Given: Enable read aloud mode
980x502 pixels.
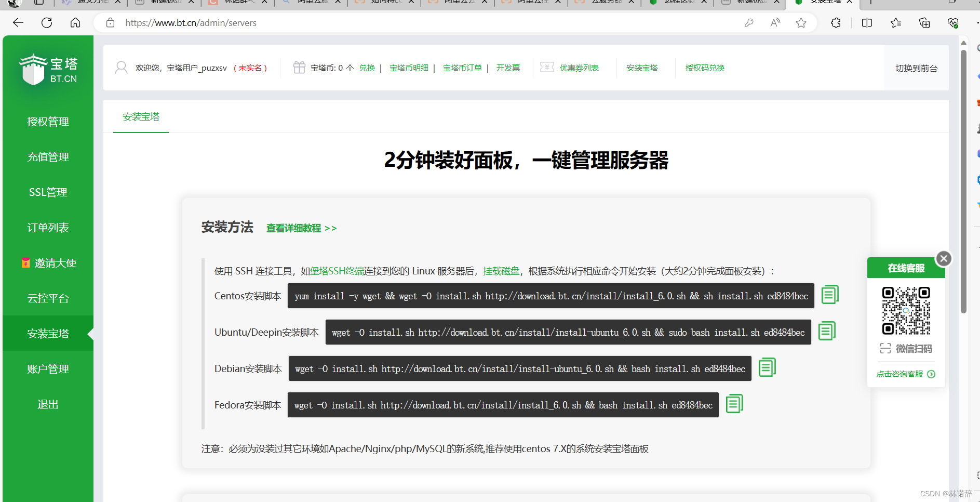Looking at the screenshot, I should 775,23.
